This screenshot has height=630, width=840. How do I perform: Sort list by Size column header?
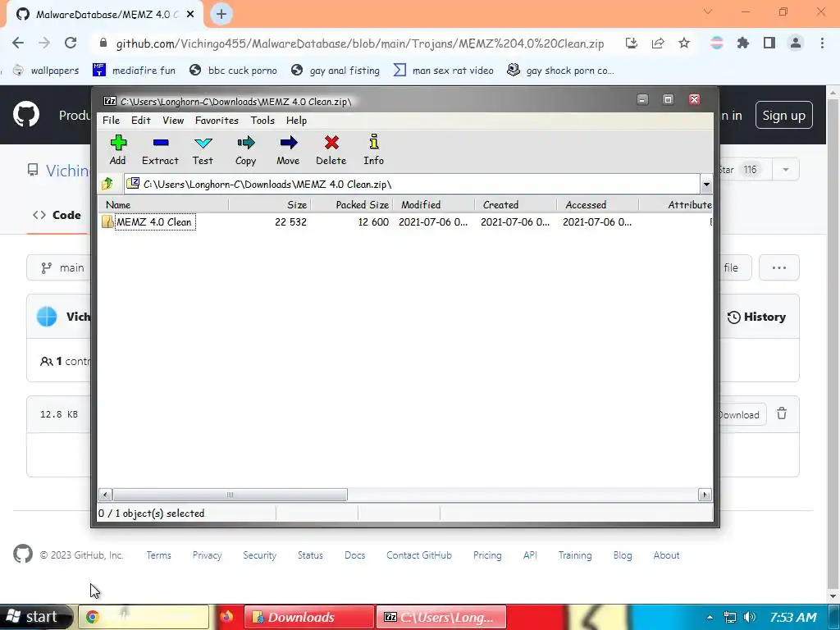[270, 204]
